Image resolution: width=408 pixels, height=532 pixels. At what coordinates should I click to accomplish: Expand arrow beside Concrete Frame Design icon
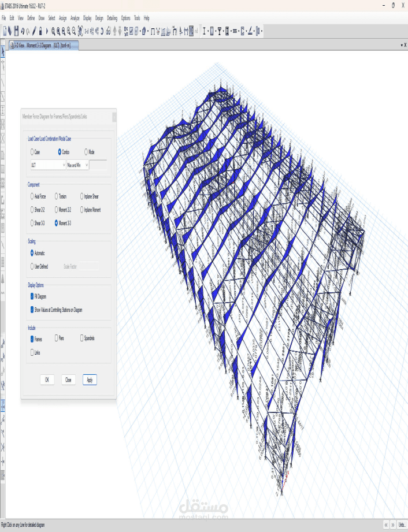tap(216, 31)
